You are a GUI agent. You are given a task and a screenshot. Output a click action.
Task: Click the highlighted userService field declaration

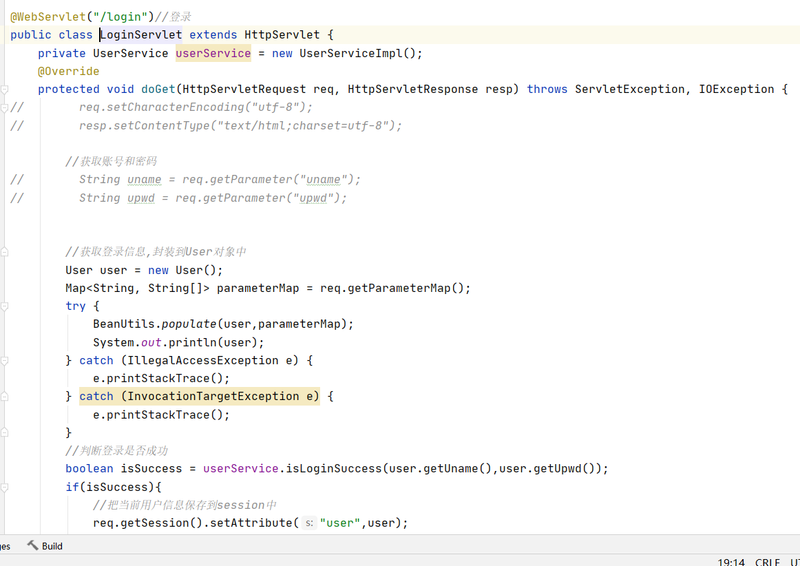coord(213,53)
